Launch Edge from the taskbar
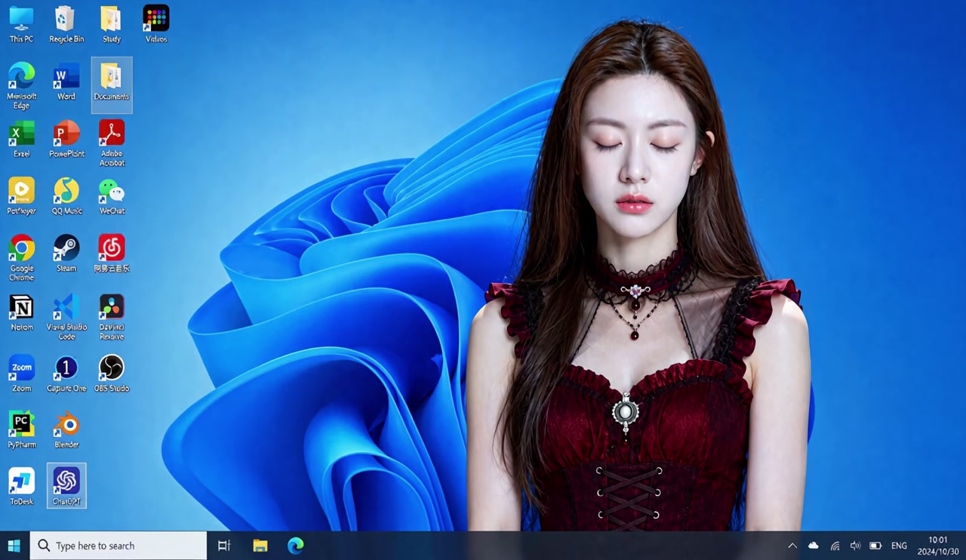This screenshot has height=560, width=966. click(x=296, y=546)
